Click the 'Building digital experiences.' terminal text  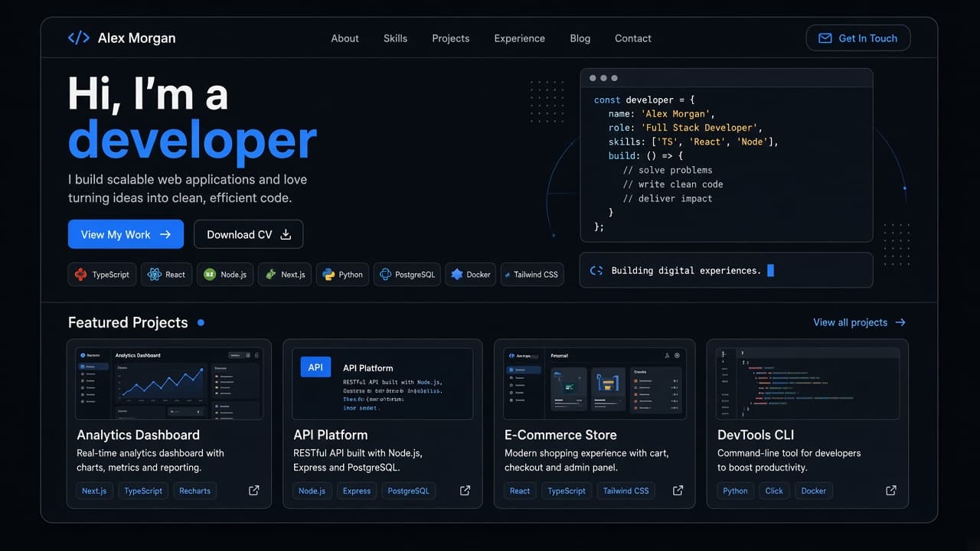pyautogui.click(x=686, y=270)
